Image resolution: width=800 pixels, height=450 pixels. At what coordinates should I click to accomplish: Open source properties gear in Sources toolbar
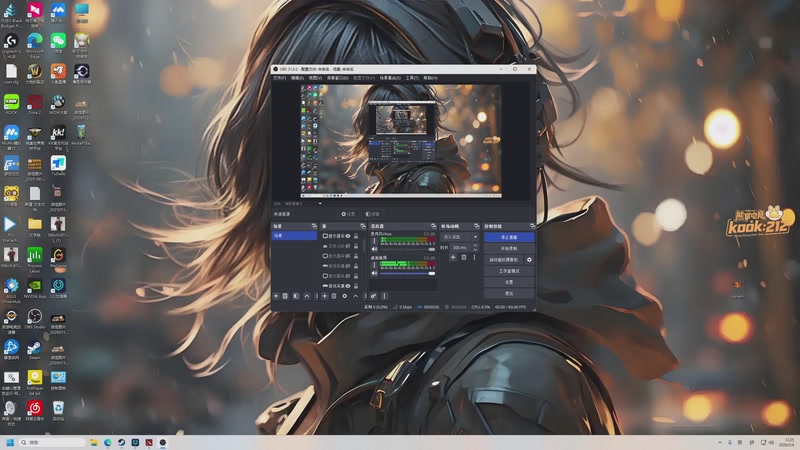coord(344,296)
